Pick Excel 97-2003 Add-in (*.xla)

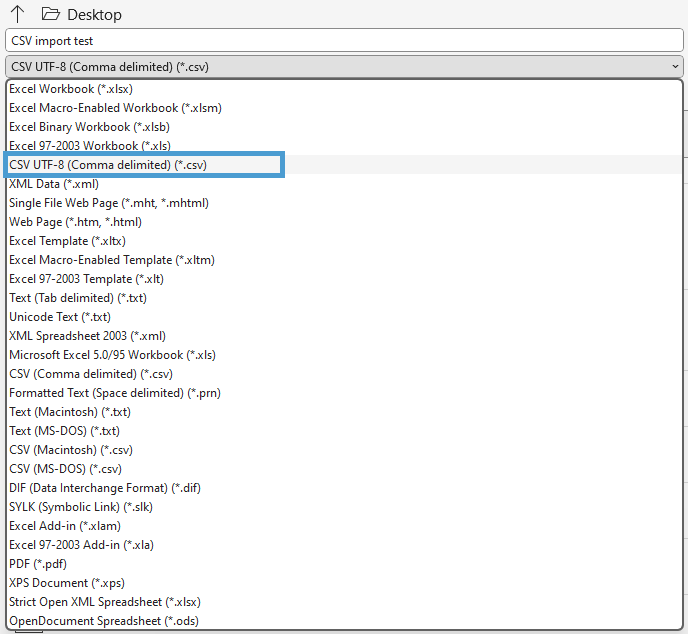tap(344, 545)
